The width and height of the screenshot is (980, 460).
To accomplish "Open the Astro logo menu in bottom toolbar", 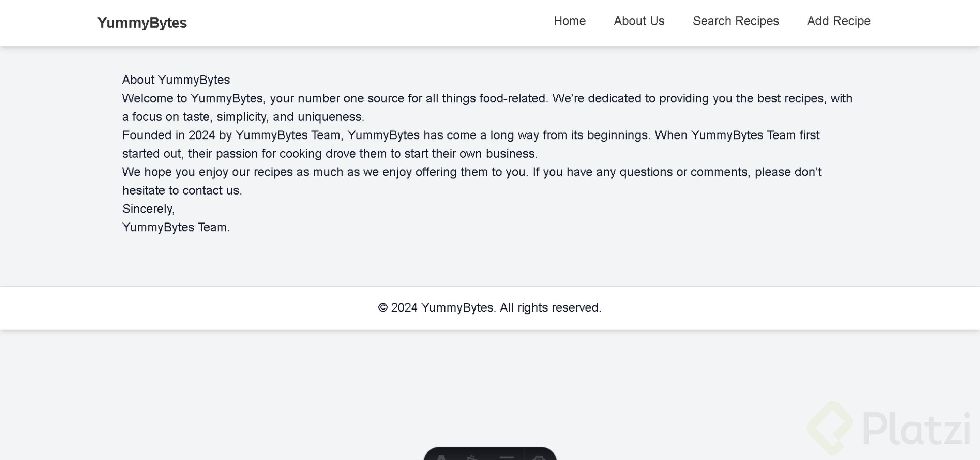I will 442,456.
